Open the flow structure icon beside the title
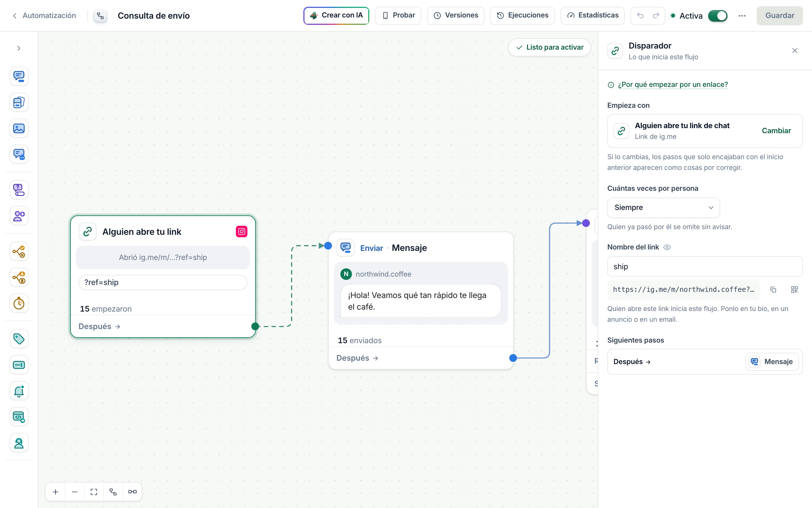812x508 pixels. pyautogui.click(x=100, y=16)
